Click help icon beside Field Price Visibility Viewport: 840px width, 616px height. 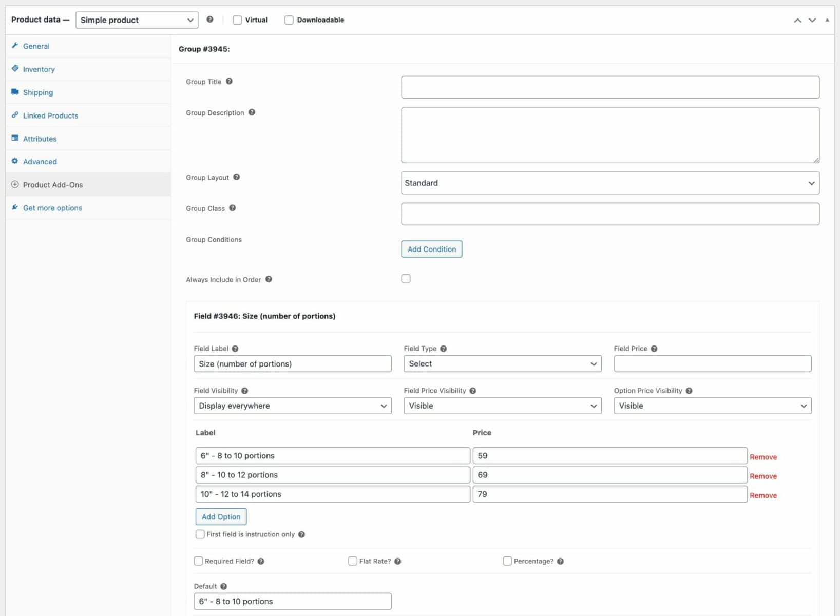[x=473, y=391]
